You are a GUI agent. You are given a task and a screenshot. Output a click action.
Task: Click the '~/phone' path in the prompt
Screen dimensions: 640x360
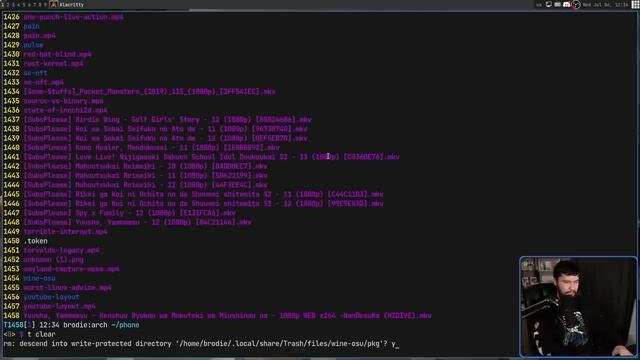click(x=125, y=325)
